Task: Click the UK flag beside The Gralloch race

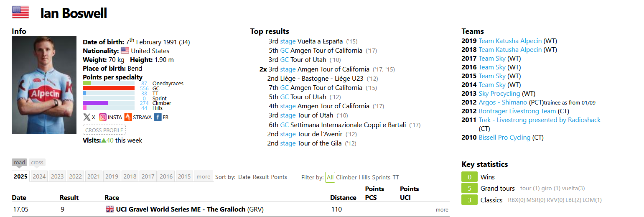Action: (110, 209)
